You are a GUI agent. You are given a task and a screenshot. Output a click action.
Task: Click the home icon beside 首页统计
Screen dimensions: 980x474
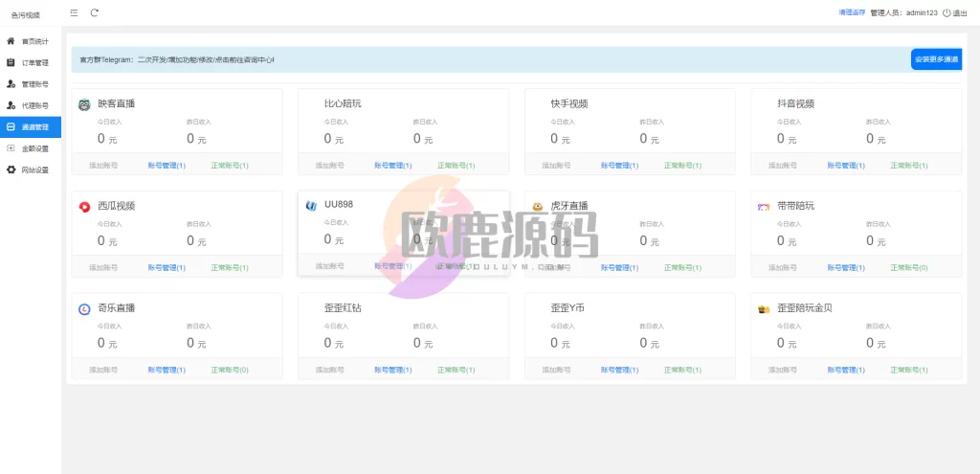11,41
